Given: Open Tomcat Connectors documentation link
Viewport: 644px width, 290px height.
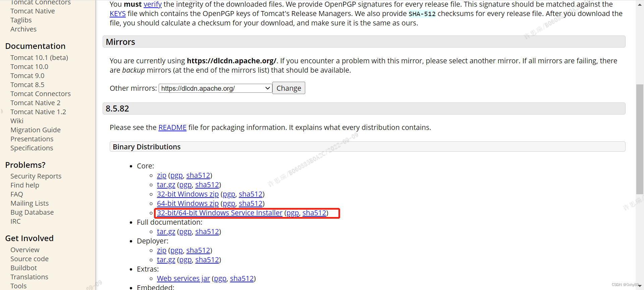Looking at the screenshot, I should click(x=41, y=94).
